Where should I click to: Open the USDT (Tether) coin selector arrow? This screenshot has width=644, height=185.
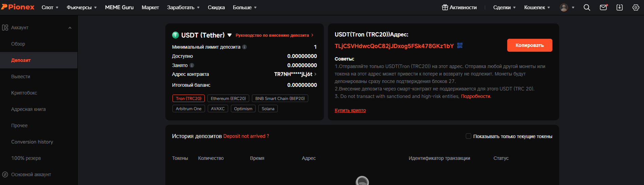229,35
